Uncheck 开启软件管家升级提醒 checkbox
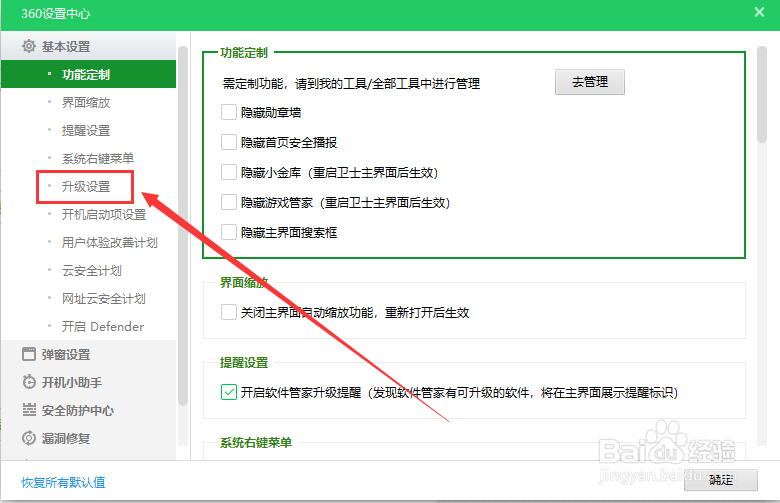This screenshot has width=780, height=503. click(229, 392)
